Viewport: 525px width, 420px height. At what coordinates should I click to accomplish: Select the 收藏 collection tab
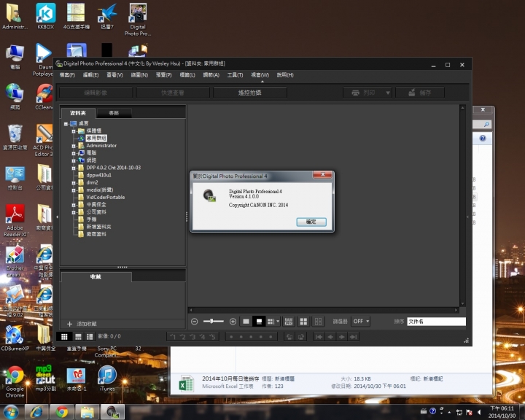pyautogui.click(x=96, y=276)
